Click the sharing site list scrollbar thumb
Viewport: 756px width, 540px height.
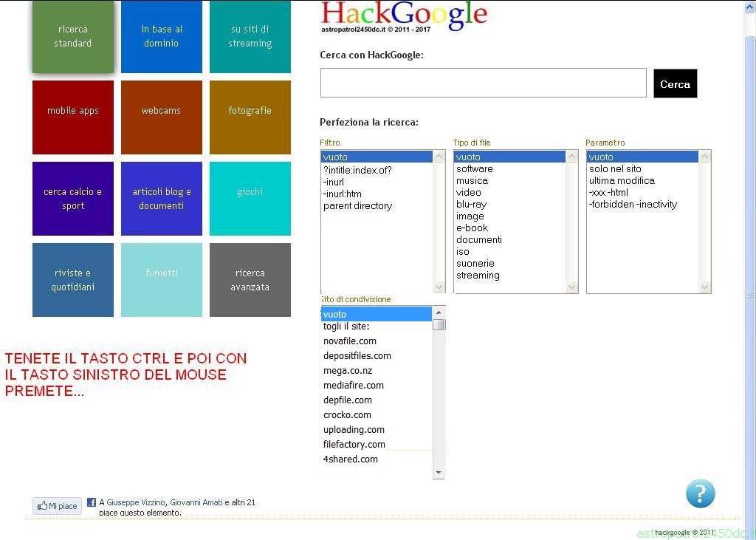[439, 325]
